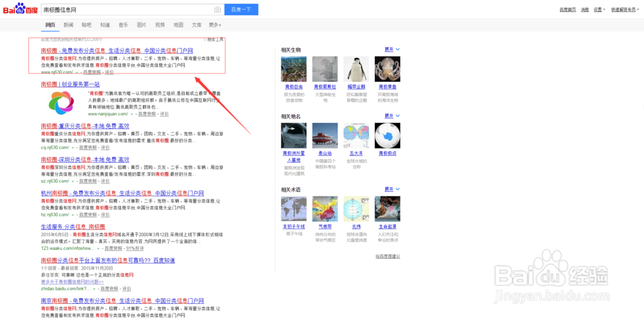The height and width of the screenshot is (318, 644).
Task: Open result 南极圈 - 免费发布分类信息 (www.nj630.com)
Action: [x=117, y=50]
